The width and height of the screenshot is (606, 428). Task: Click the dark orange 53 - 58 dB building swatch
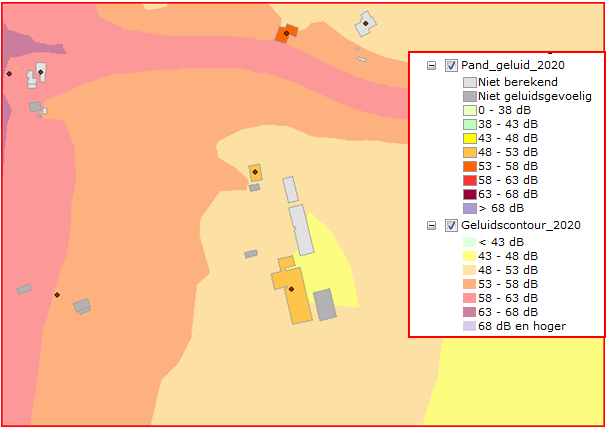click(x=470, y=166)
